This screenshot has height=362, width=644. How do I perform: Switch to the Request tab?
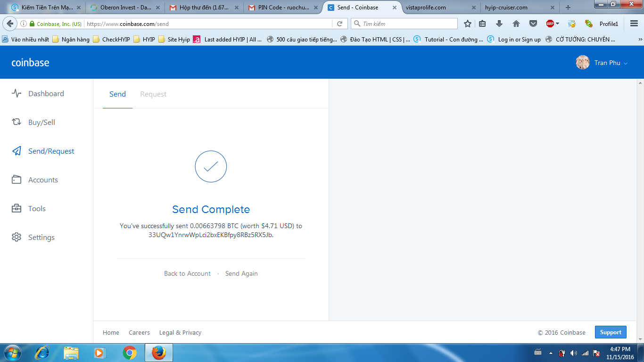pos(153,94)
